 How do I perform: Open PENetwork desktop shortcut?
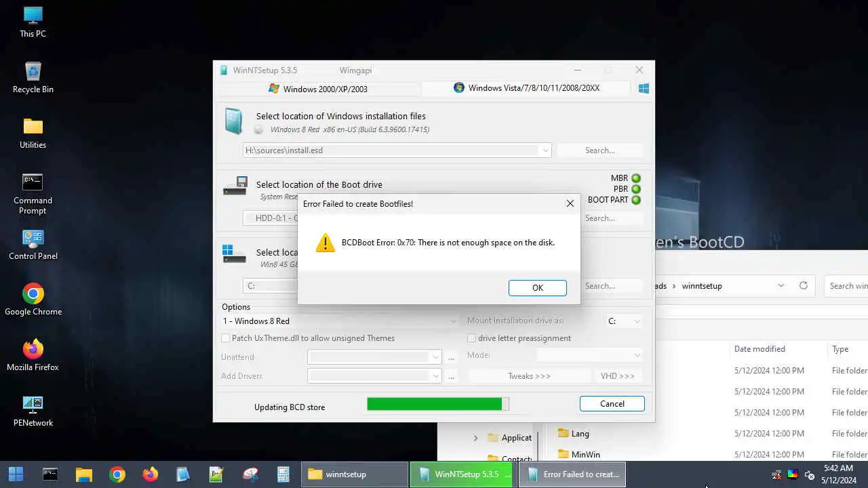[x=33, y=411]
